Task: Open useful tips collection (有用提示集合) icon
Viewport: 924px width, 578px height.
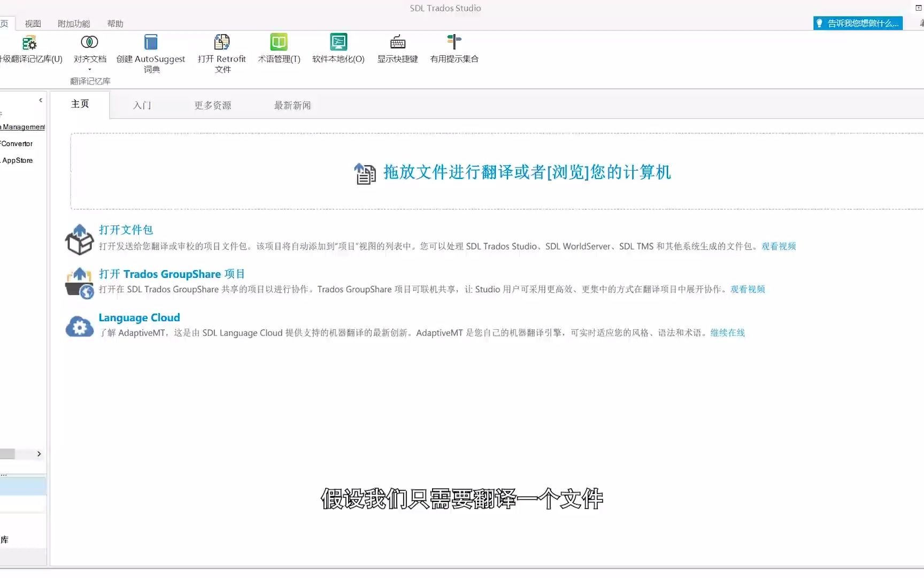Action: (454, 42)
